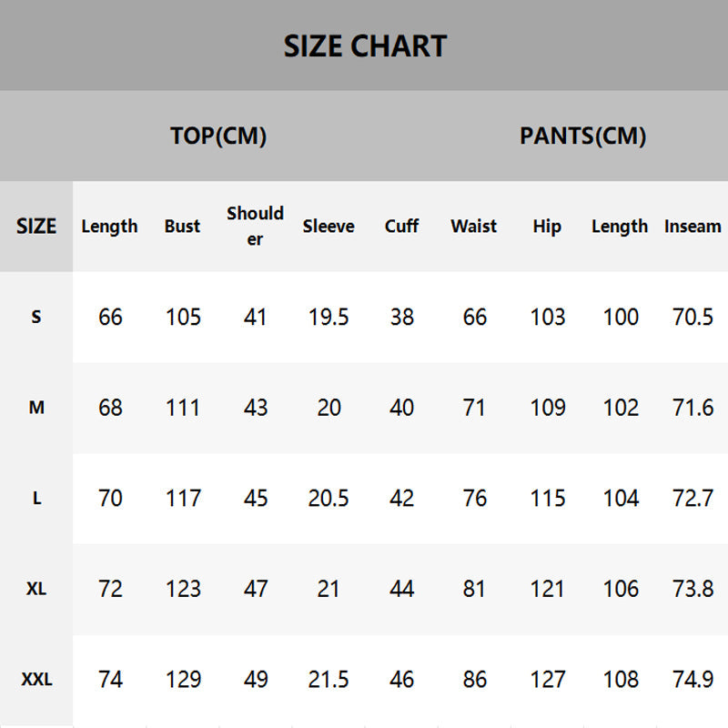Click the Sleeve column header
Image resolution: width=728 pixels, height=728 pixels.
[x=329, y=226]
